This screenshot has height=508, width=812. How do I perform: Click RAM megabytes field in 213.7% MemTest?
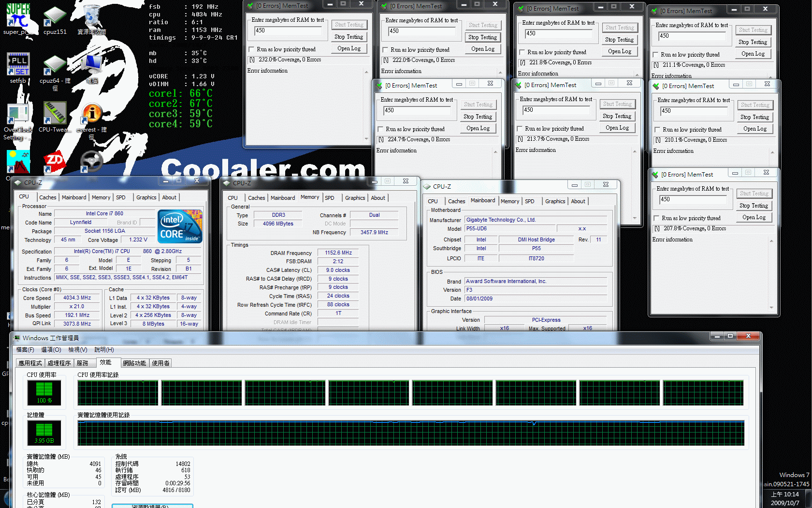point(556,110)
